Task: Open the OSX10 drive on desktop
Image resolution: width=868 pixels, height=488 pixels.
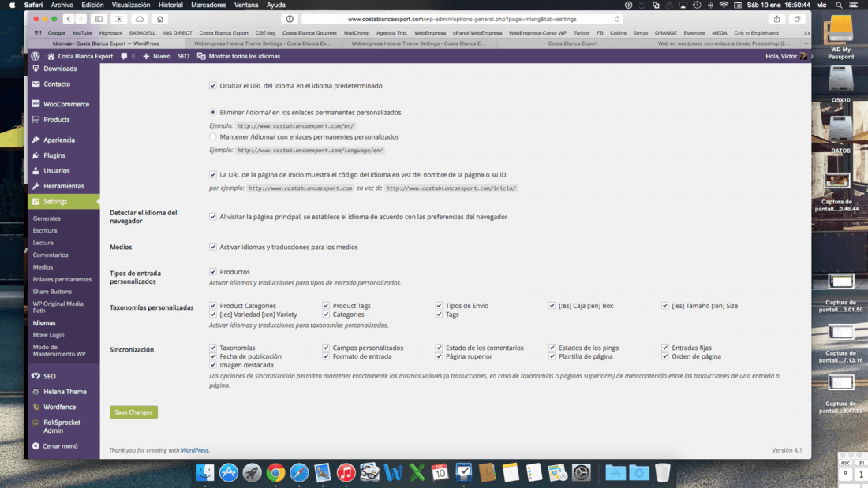Action: click(x=840, y=84)
